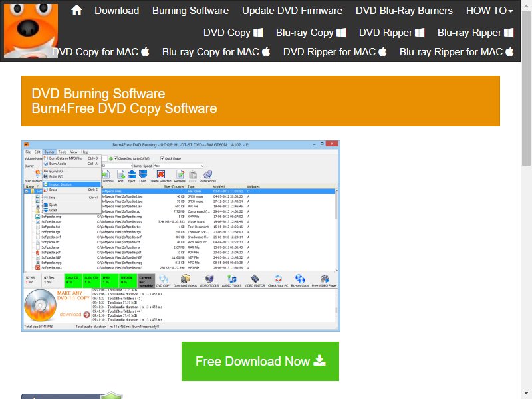This screenshot has width=532, height=399.
Task: Open DVD Ripper for Windows link
Action: coord(392,33)
